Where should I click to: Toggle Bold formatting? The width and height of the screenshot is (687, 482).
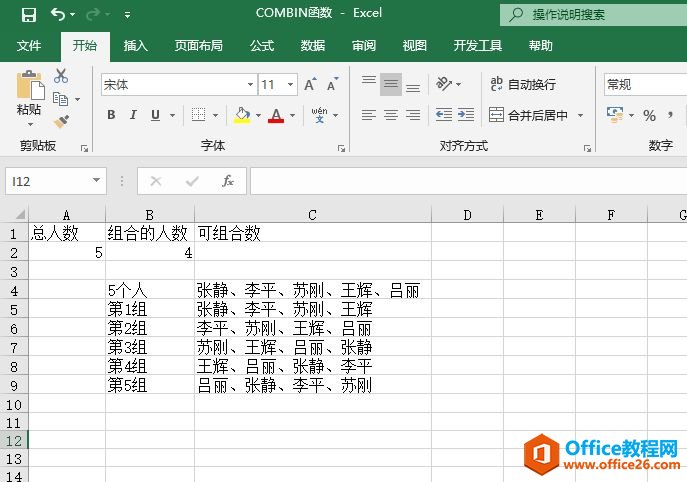point(111,115)
